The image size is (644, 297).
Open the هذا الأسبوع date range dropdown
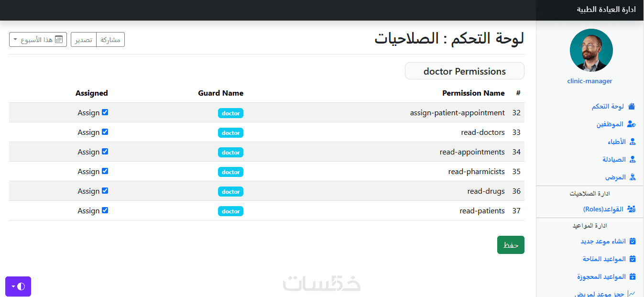tap(38, 40)
